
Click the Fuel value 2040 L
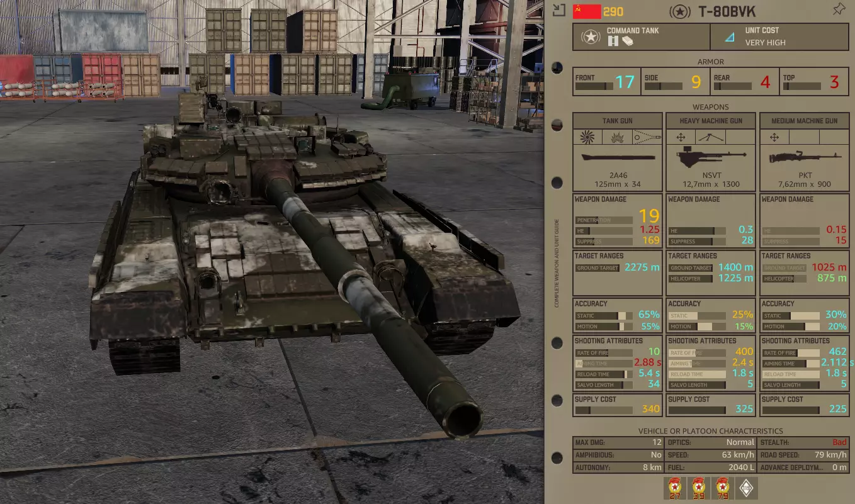coord(740,468)
